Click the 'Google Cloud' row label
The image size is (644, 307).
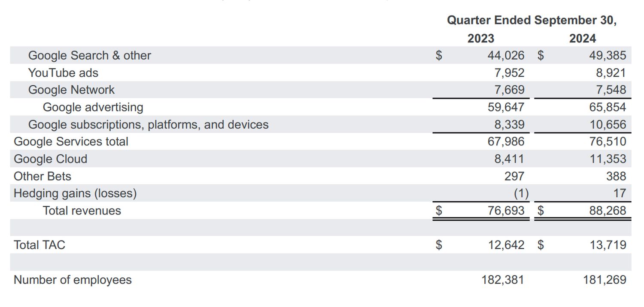[x=50, y=159]
